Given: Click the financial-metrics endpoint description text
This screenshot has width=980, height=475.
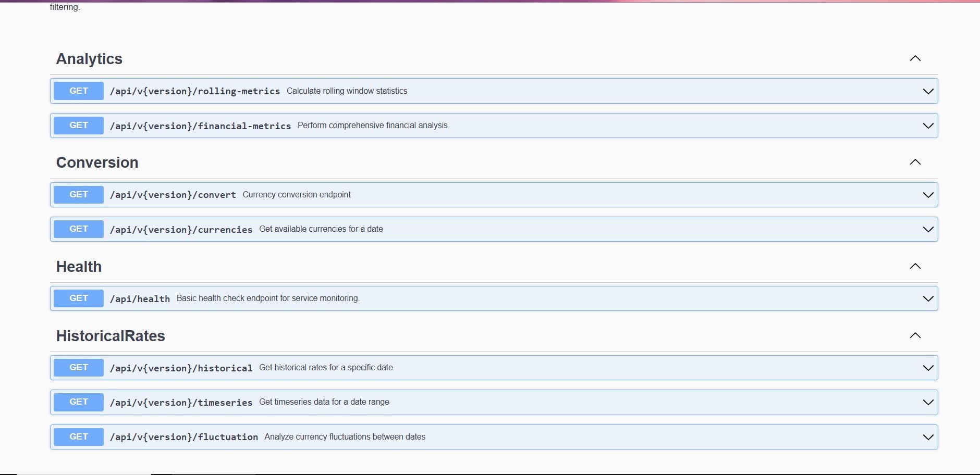Looking at the screenshot, I should tap(372, 125).
